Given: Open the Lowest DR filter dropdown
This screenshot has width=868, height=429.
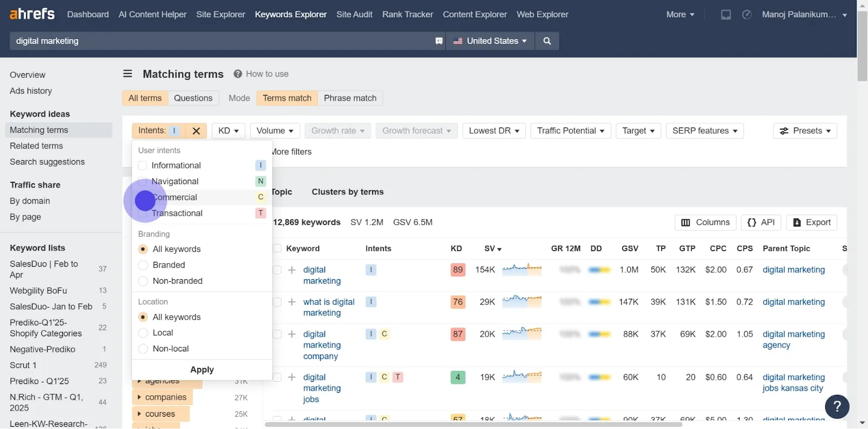Looking at the screenshot, I should click(494, 131).
